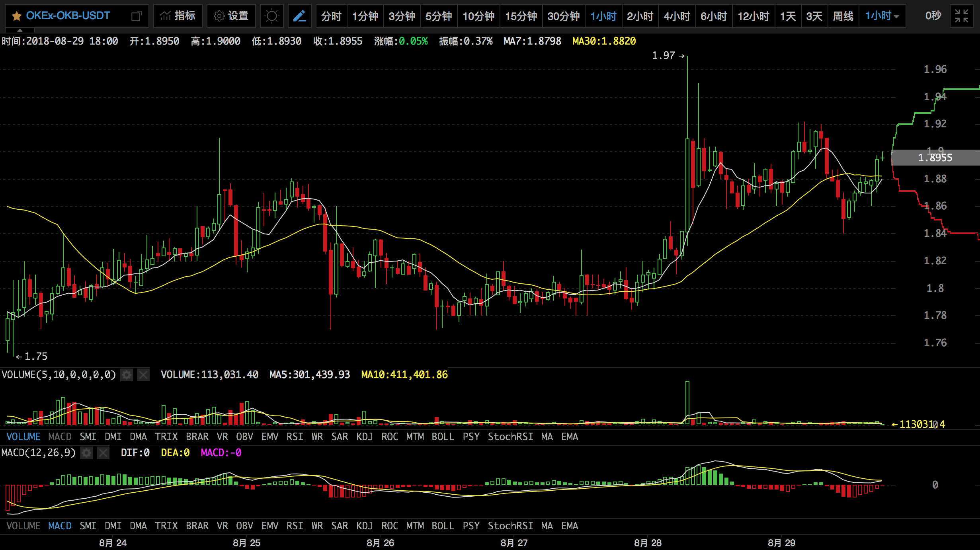Select VR in the MACD panel tabs
Viewport: 980px width, 550px height.
click(223, 526)
